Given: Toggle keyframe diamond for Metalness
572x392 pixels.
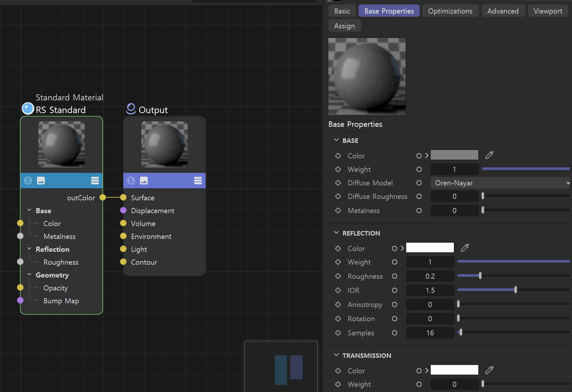Looking at the screenshot, I should coord(338,210).
